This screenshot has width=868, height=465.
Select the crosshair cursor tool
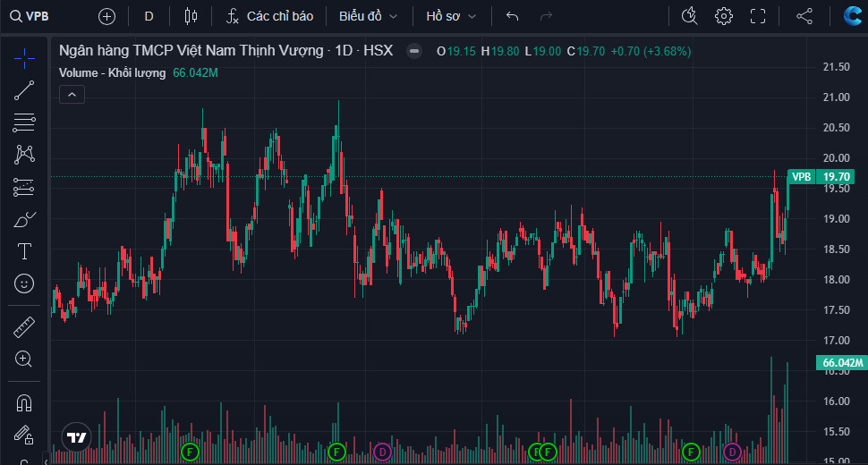[24, 56]
